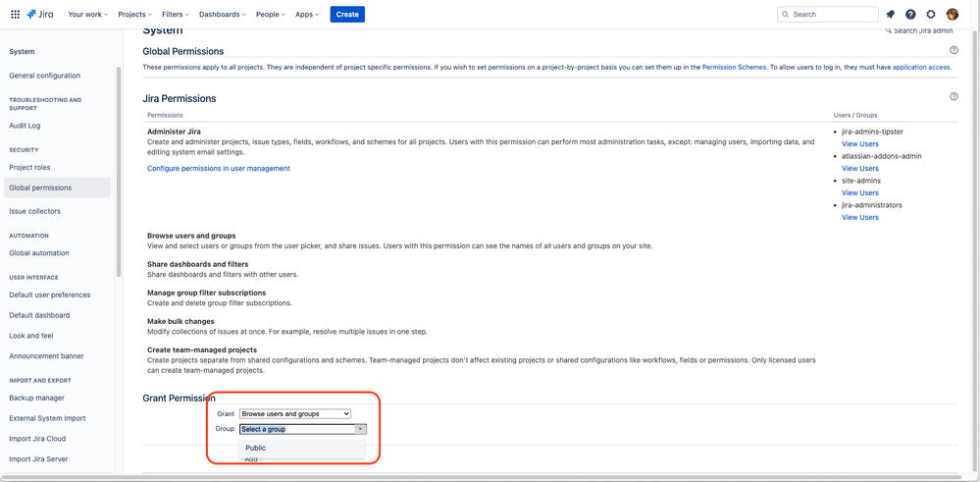Open the app switcher grid icon

tap(15, 15)
